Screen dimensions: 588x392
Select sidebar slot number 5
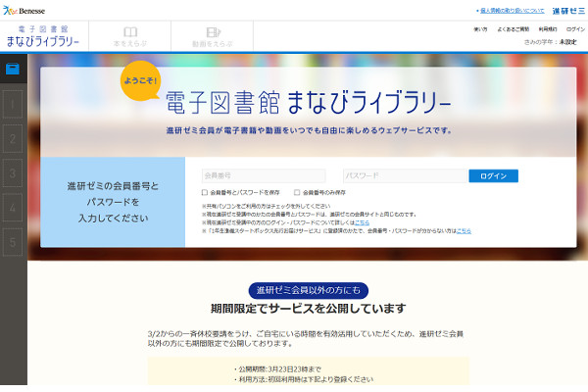pyautogui.click(x=13, y=242)
